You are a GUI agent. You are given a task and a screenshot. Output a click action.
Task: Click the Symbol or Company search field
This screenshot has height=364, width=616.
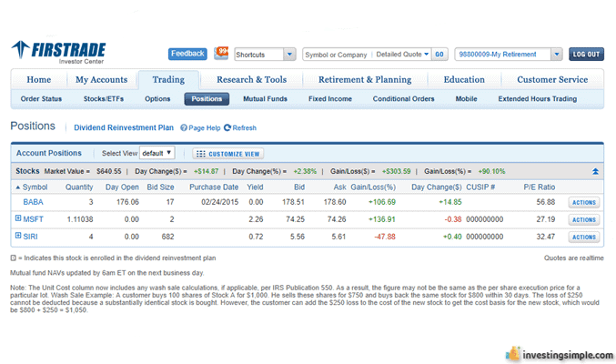point(337,55)
